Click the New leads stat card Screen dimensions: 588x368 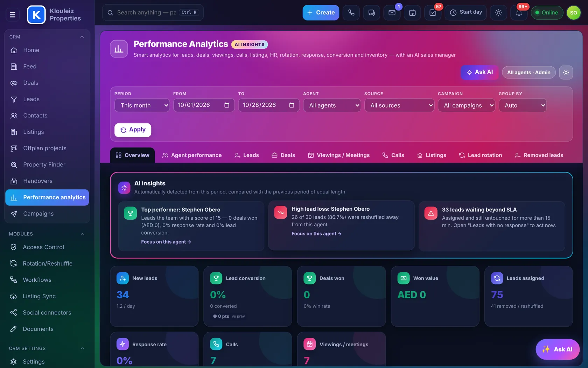click(154, 296)
